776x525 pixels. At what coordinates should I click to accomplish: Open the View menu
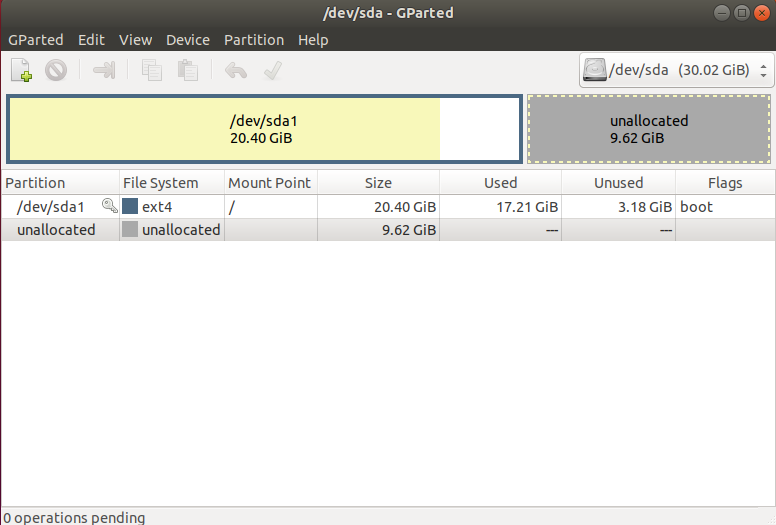(135, 40)
